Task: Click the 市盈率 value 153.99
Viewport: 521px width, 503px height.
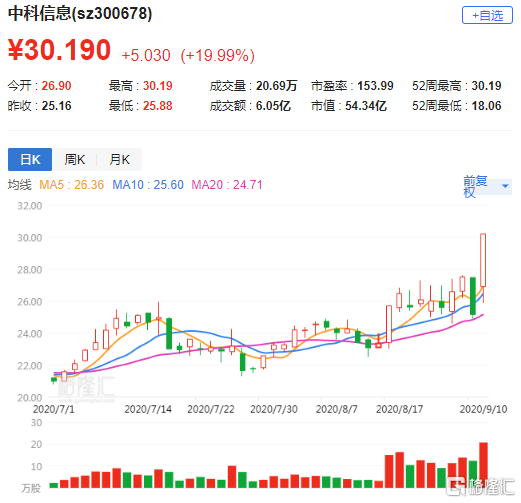Action: pyautogui.click(x=375, y=86)
